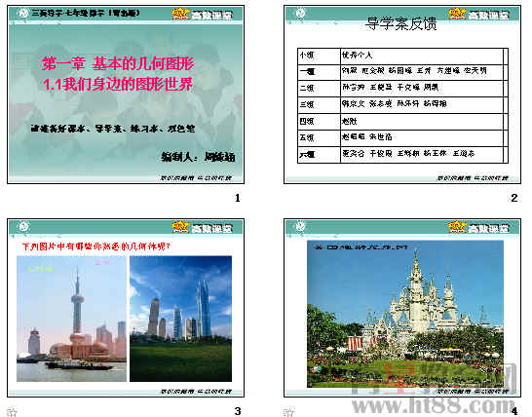
Task: Select the 导学案反馈 heading on slide 2
Action: point(401,23)
